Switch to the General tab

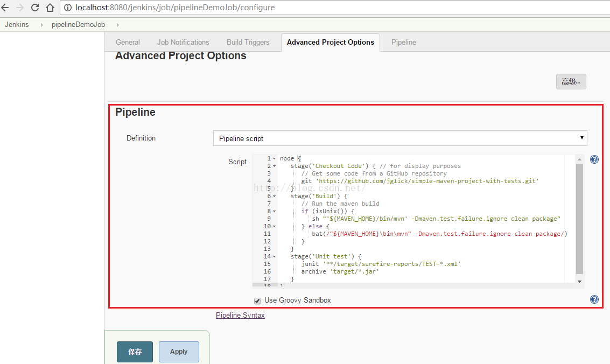128,43
